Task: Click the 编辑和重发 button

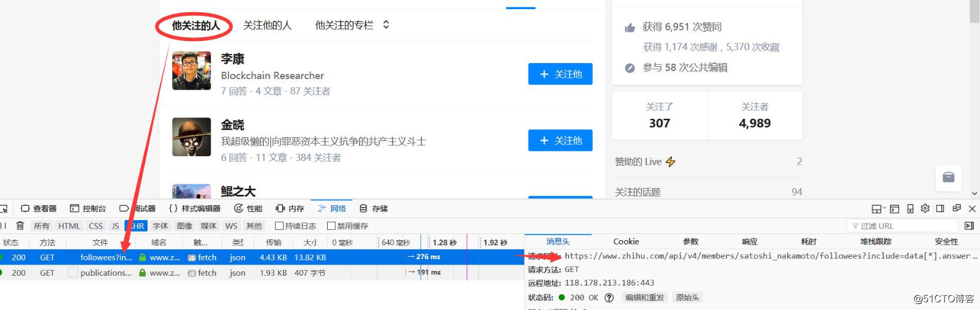Action: click(x=644, y=298)
